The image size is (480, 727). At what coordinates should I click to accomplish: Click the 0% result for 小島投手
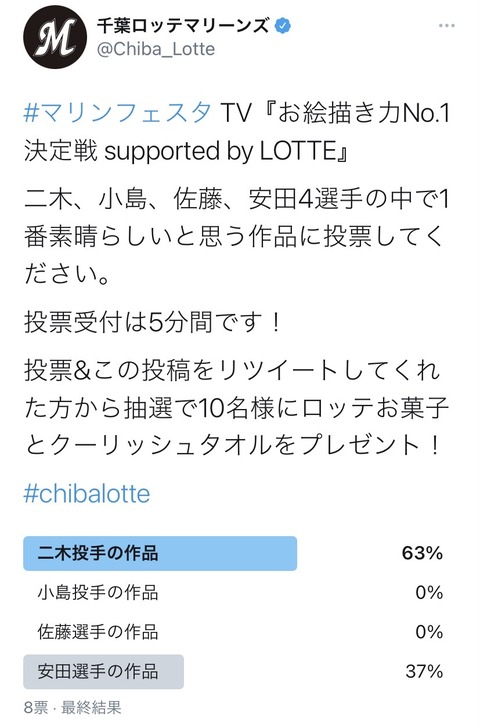pos(429,593)
